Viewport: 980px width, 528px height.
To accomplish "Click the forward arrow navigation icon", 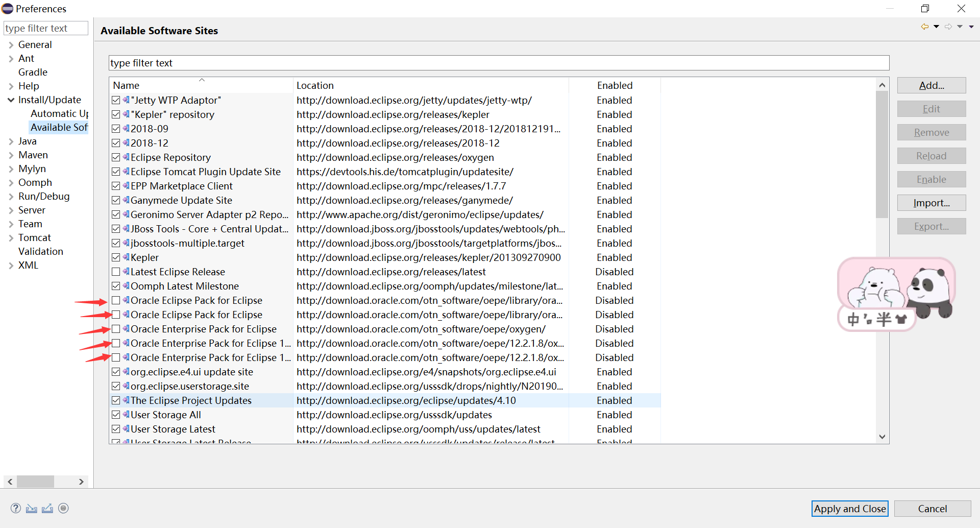I will [x=948, y=27].
